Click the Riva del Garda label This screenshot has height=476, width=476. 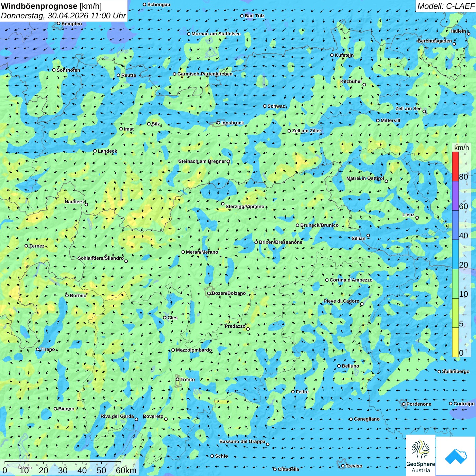tap(117, 416)
